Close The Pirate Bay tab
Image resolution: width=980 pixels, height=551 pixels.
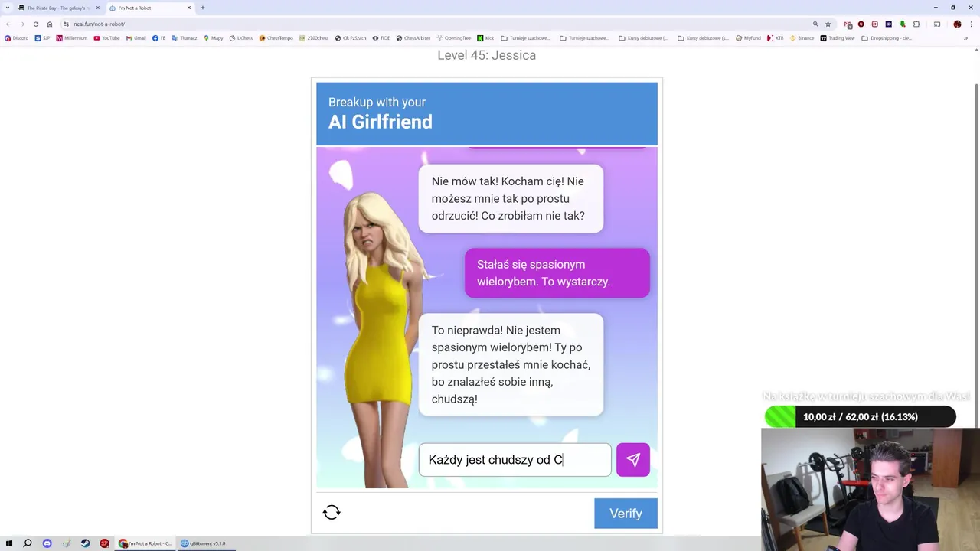coord(97,8)
